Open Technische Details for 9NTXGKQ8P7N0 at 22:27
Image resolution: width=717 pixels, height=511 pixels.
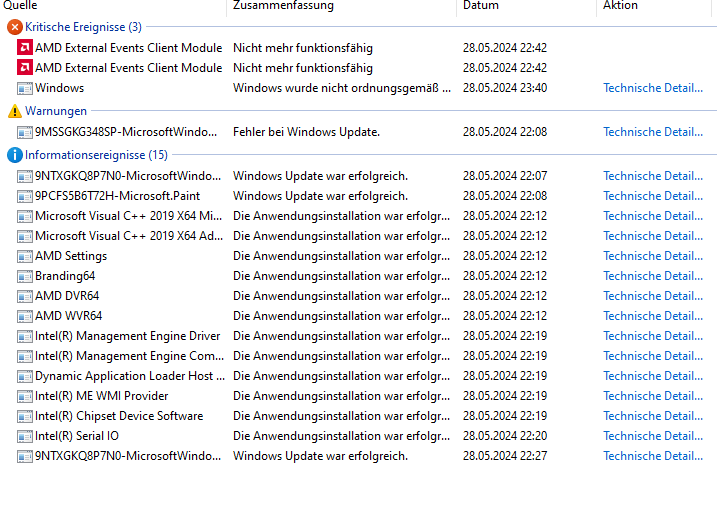tap(653, 456)
